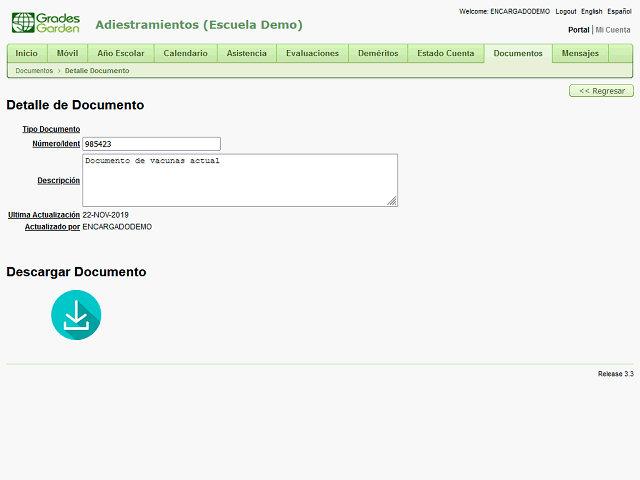View the Deméritos tab

coord(378,53)
